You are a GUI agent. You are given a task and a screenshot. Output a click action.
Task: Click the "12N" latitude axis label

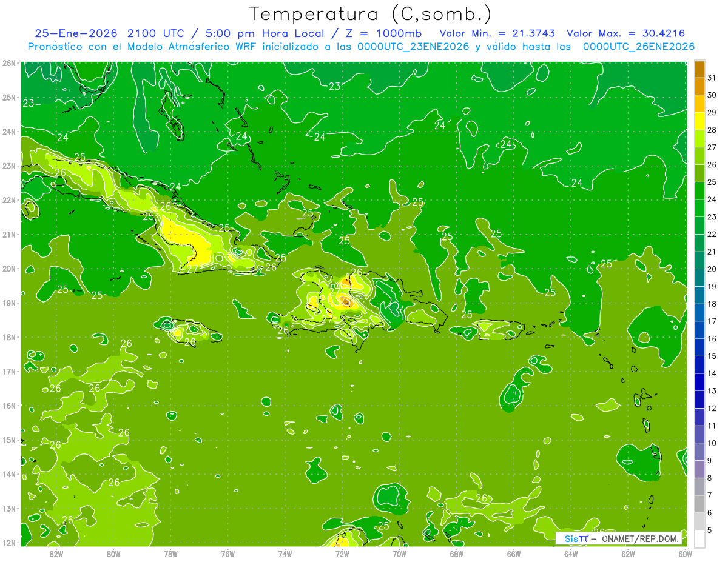click(9, 543)
